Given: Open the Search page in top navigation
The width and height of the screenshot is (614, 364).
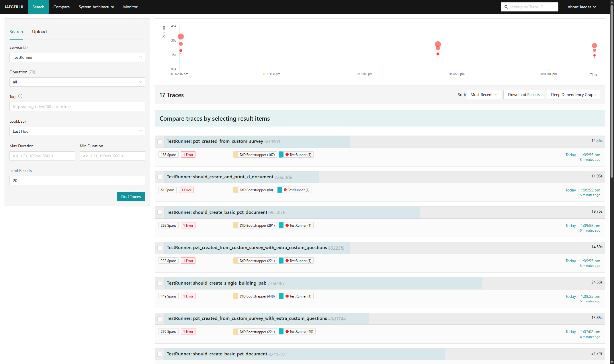Looking at the screenshot, I should (38, 7).
